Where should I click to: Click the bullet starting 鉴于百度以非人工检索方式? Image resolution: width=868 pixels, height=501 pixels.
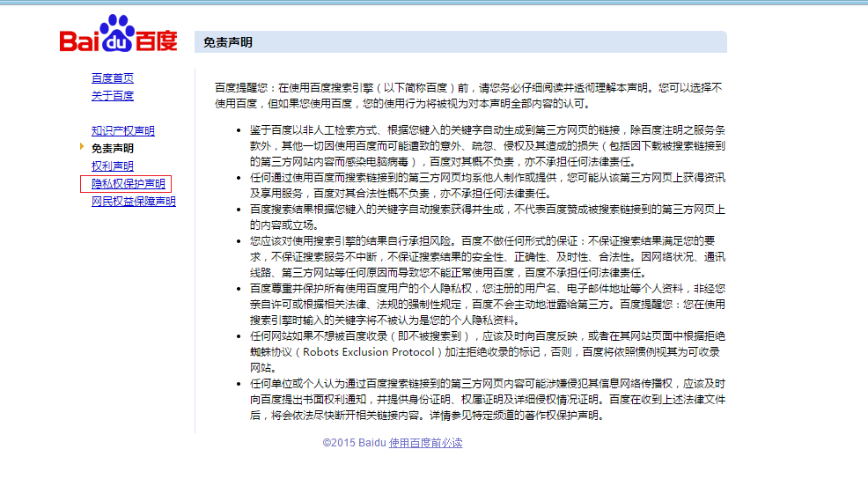click(487, 146)
